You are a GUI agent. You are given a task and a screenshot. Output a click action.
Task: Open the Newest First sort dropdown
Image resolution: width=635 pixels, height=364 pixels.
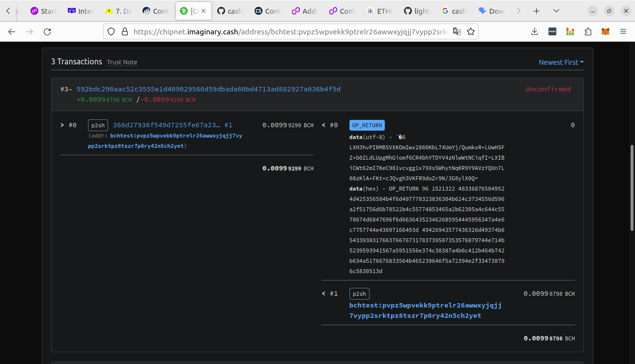(x=561, y=62)
